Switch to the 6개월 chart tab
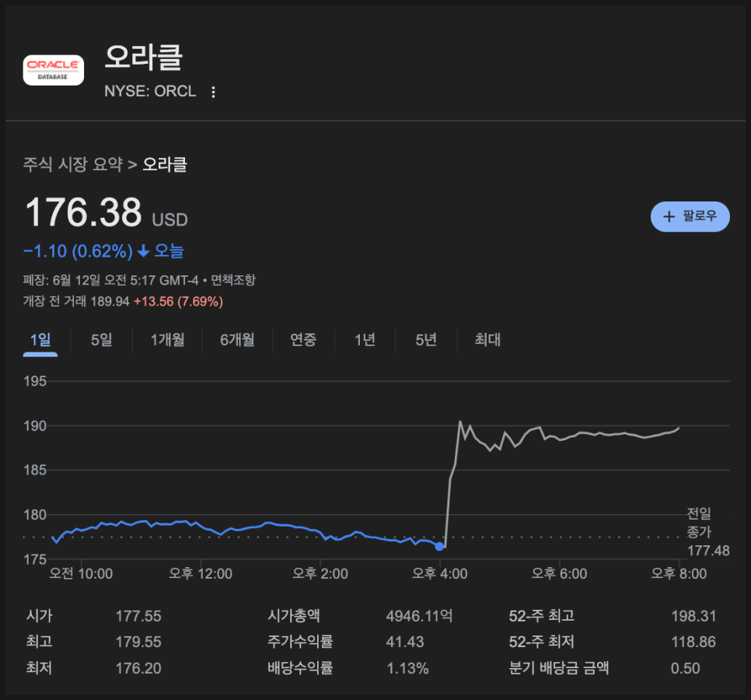This screenshot has width=751, height=700. 238,340
